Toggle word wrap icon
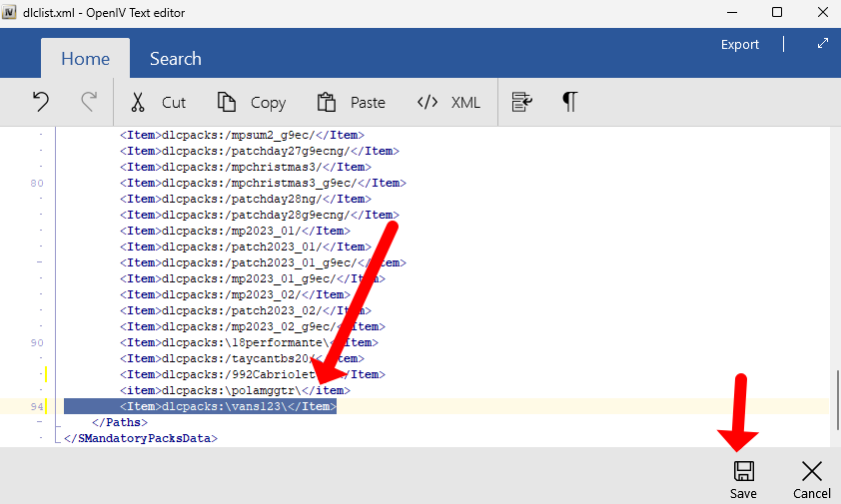Image resolution: width=841 pixels, height=504 pixels. (x=520, y=102)
